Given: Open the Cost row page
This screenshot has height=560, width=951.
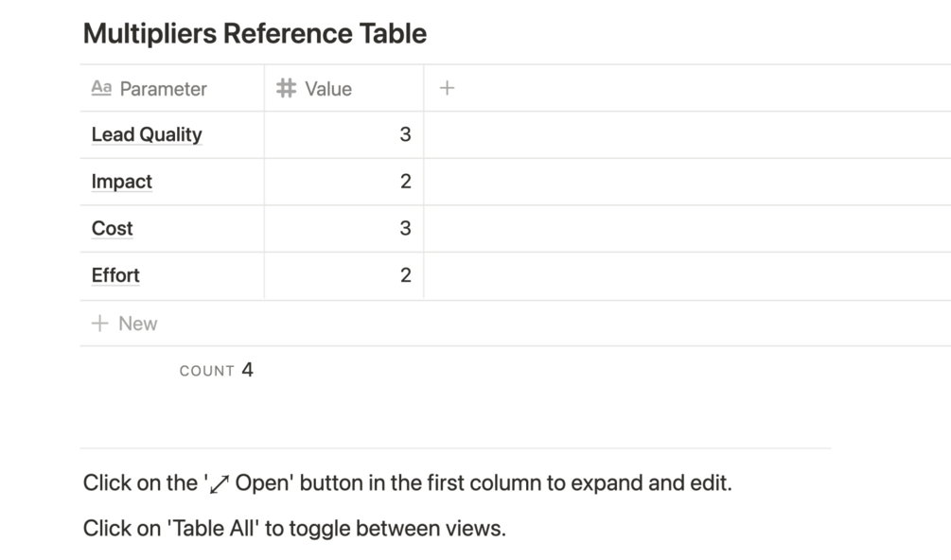Looking at the screenshot, I should click(x=113, y=229).
